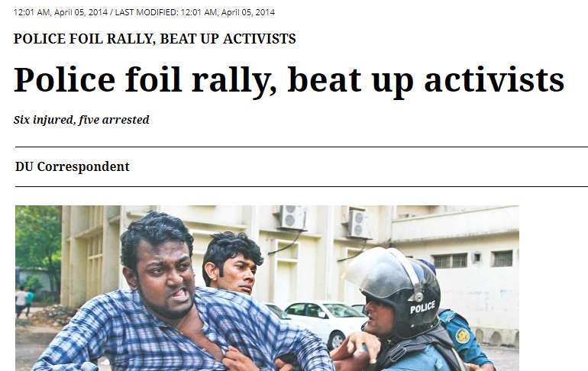Select the uppercase kicker "POLICE FOIL RALLY, BEAT UP ACTIVISTS"

(x=154, y=39)
